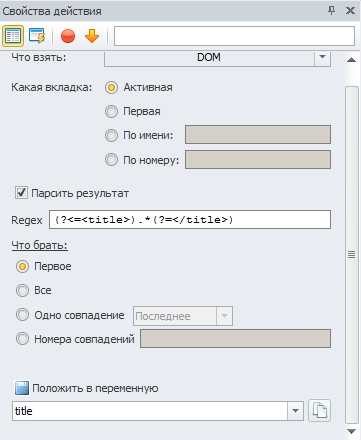Screen dimensions: 361x440
Task: Click the empty toolbar search field
Action: click(234, 36)
